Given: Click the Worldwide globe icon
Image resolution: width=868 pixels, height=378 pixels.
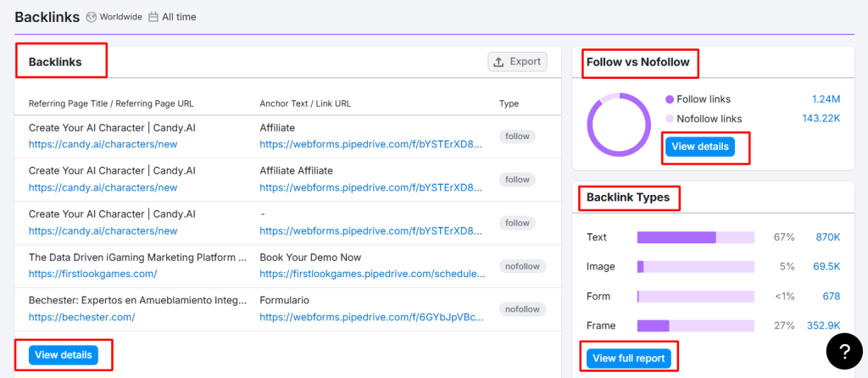Looking at the screenshot, I should (92, 17).
